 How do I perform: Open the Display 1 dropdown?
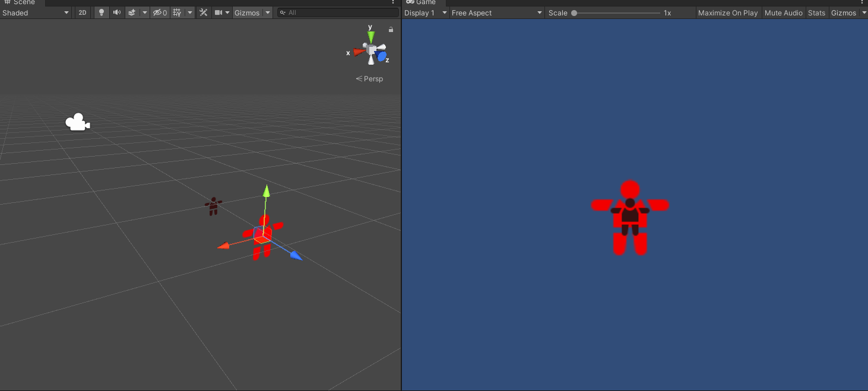click(x=426, y=12)
